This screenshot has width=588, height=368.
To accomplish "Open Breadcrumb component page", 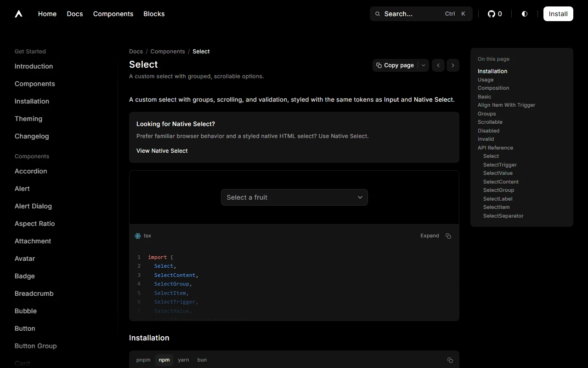I will (34, 293).
